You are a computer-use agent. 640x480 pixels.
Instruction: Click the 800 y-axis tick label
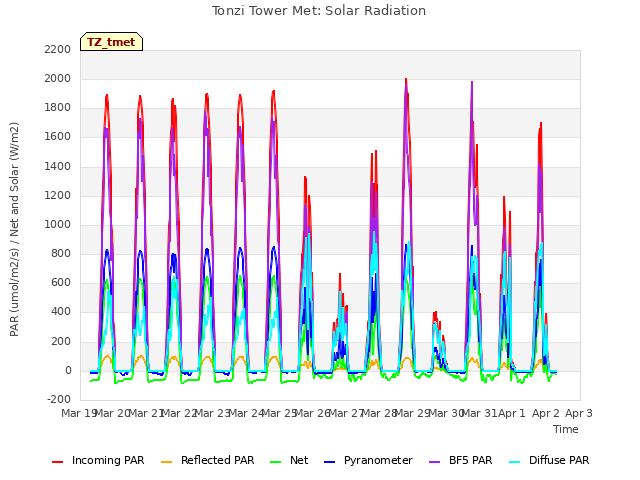pyautogui.click(x=60, y=253)
